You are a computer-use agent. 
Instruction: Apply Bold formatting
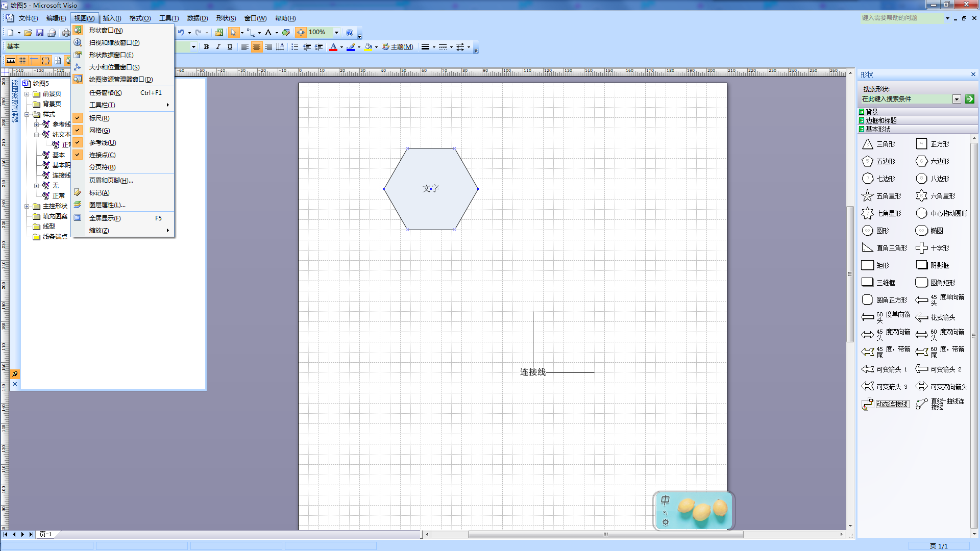tap(206, 47)
